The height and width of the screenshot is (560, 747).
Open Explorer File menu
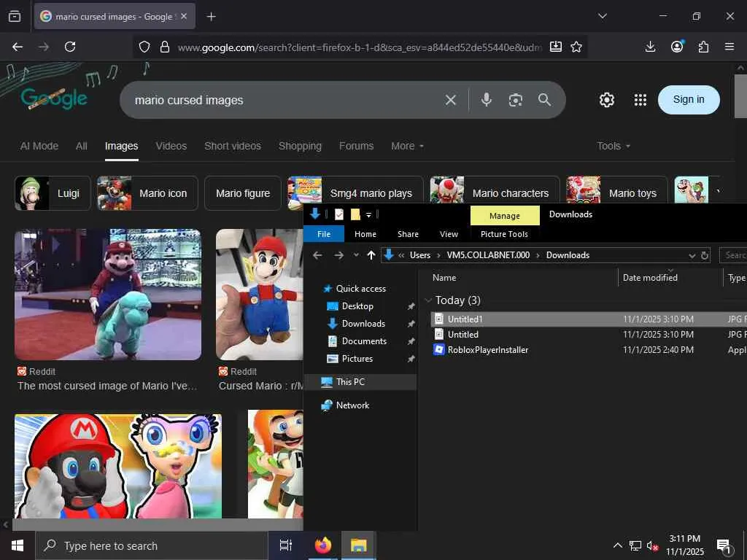(324, 234)
